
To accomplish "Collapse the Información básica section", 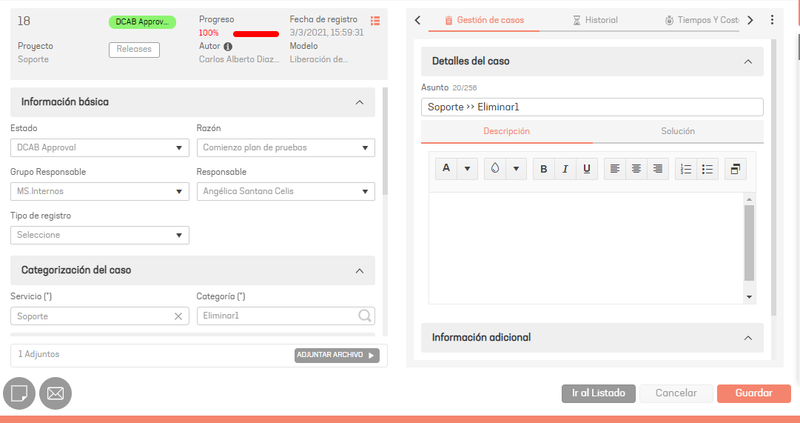I will pos(360,102).
